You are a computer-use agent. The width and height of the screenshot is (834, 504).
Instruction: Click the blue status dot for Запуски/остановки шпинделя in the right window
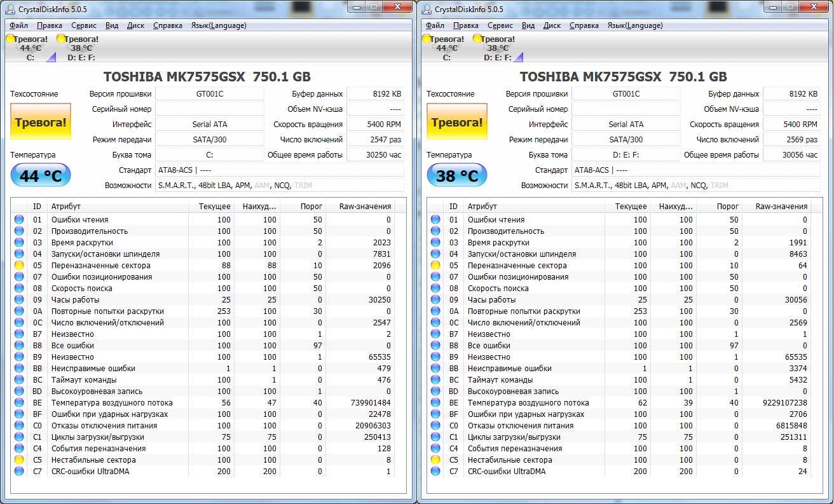pyautogui.click(x=435, y=254)
